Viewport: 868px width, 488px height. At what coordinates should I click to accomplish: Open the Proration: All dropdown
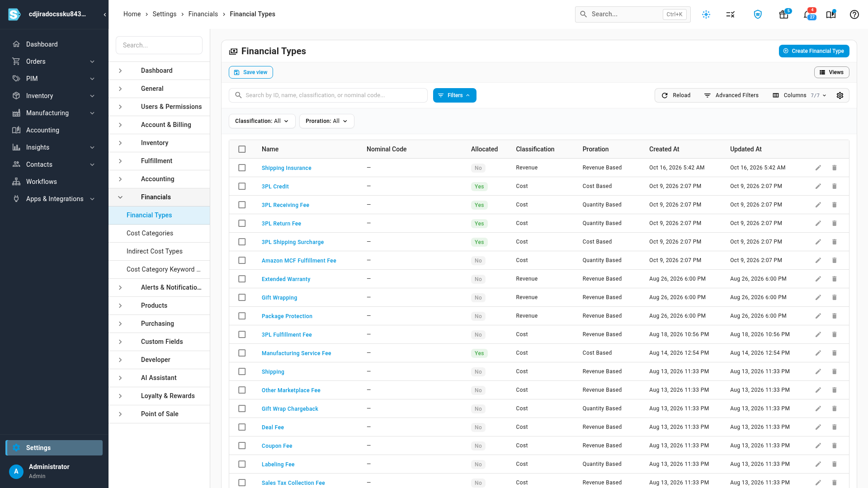[x=326, y=121]
